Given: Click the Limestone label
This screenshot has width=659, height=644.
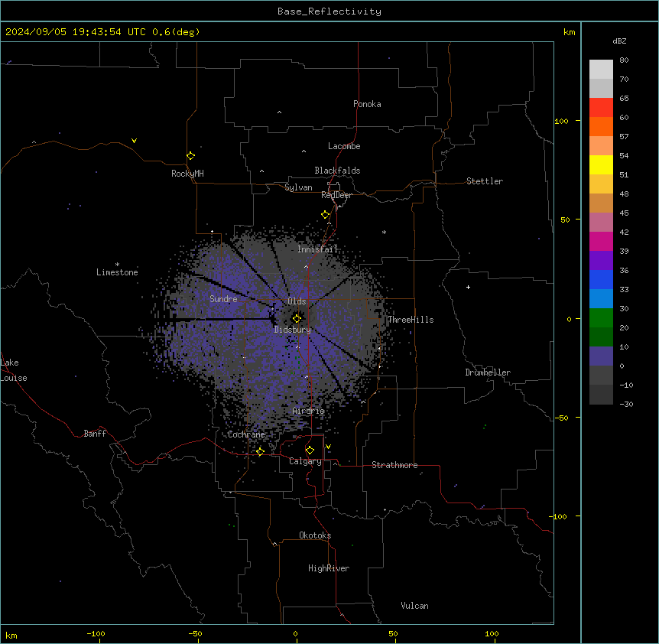Looking at the screenshot, I should [x=117, y=272].
